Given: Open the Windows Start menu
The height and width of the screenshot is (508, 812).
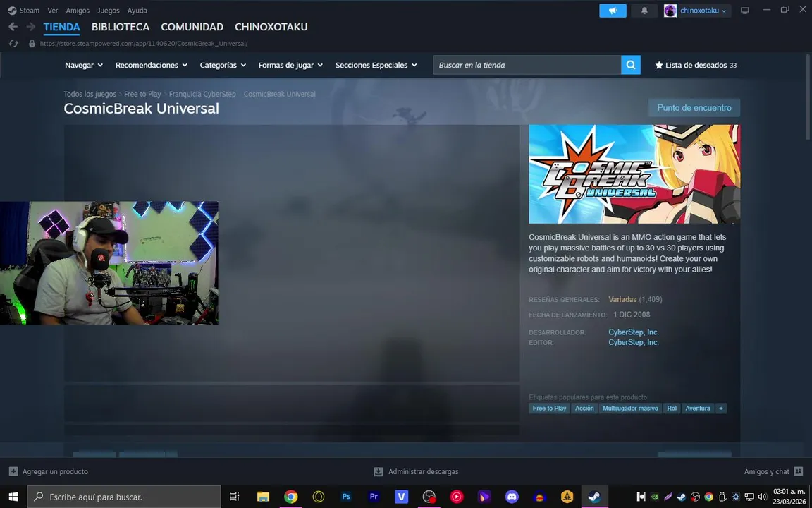Looking at the screenshot, I should tap(13, 497).
